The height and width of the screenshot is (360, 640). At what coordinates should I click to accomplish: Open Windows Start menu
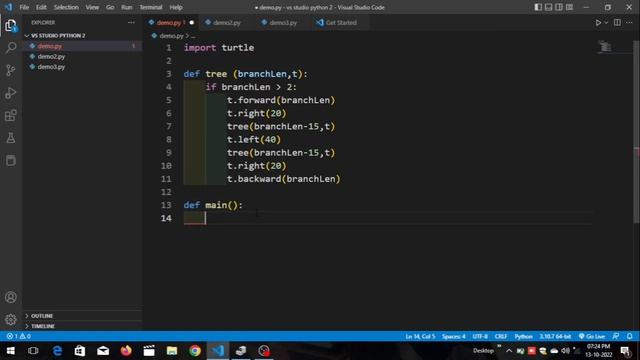(x=11, y=351)
